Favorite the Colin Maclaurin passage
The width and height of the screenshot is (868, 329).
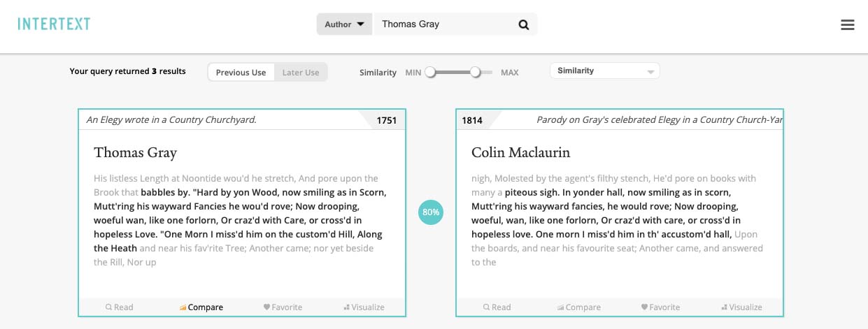pyautogui.click(x=660, y=307)
